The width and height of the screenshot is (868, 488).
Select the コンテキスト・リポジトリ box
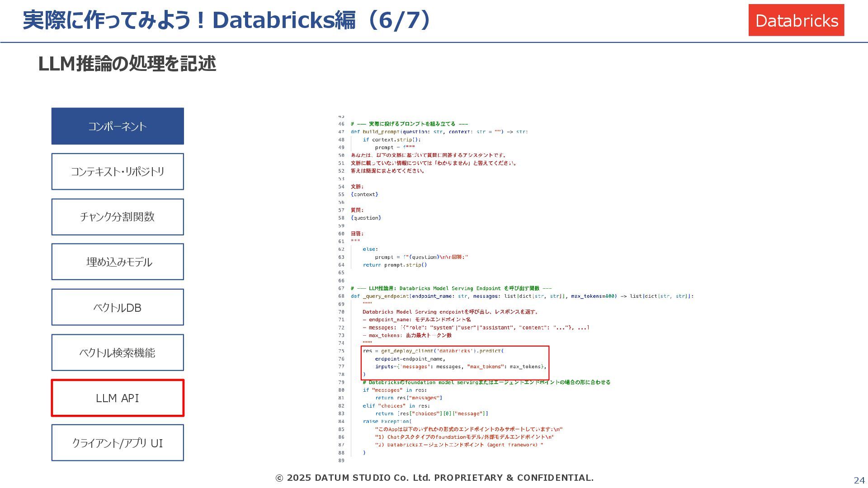tap(118, 172)
